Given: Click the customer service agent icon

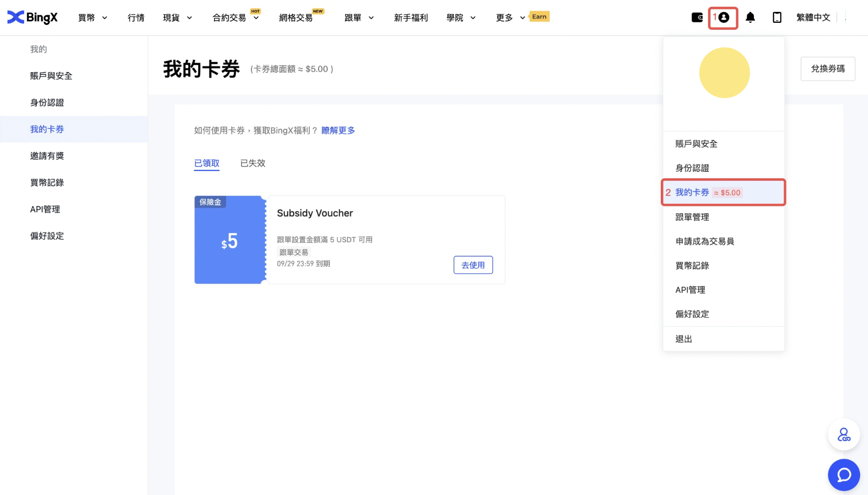Looking at the screenshot, I should 843,434.
